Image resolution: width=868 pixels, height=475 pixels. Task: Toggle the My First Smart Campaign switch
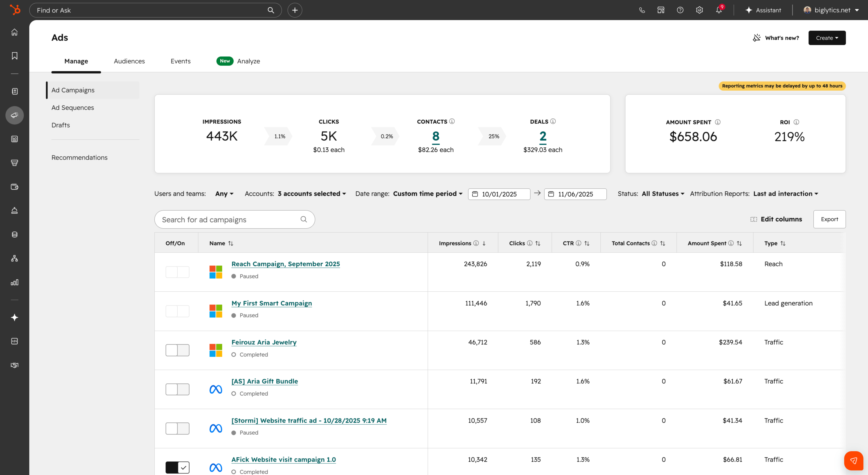point(177,311)
